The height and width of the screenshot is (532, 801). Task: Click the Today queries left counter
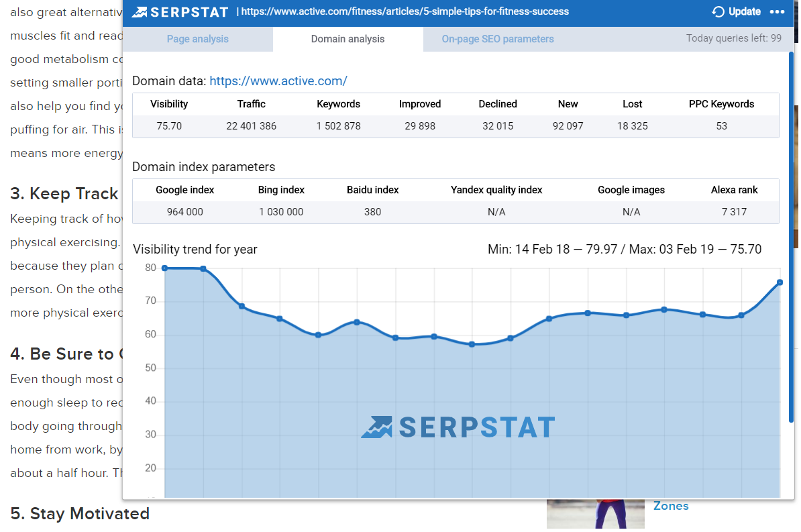(x=733, y=38)
